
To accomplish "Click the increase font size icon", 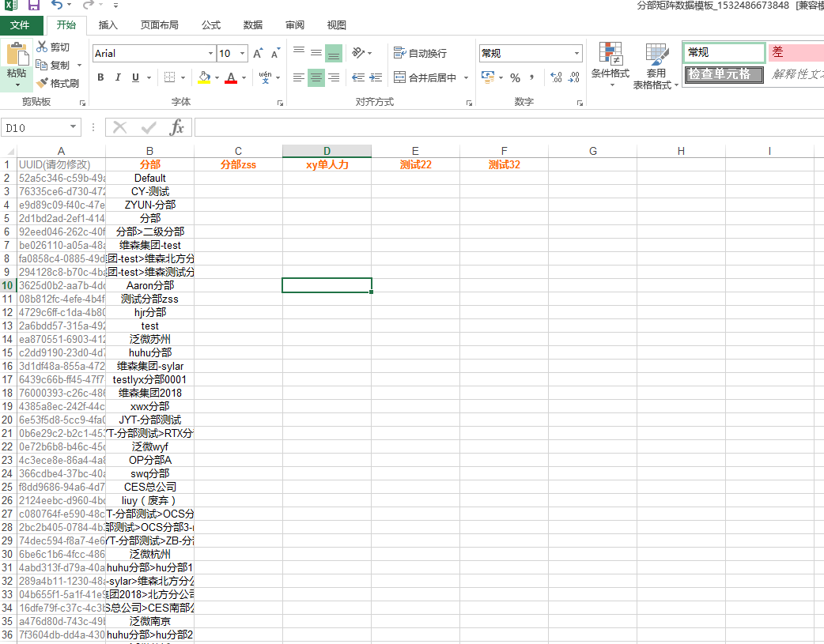I will [258, 54].
